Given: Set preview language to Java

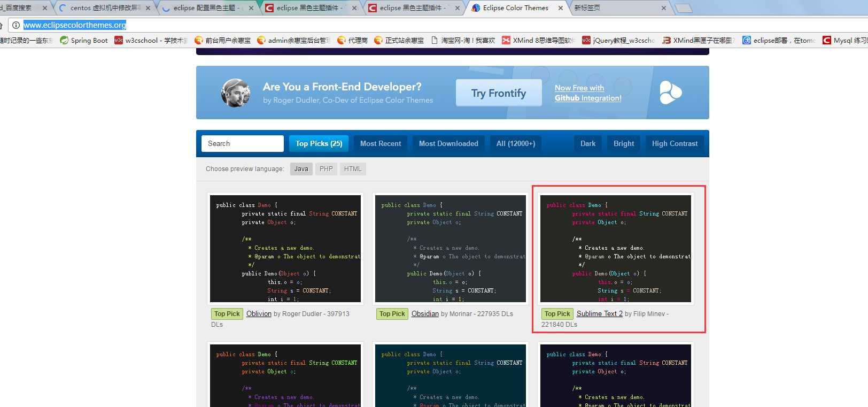Looking at the screenshot, I should point(301,169).
